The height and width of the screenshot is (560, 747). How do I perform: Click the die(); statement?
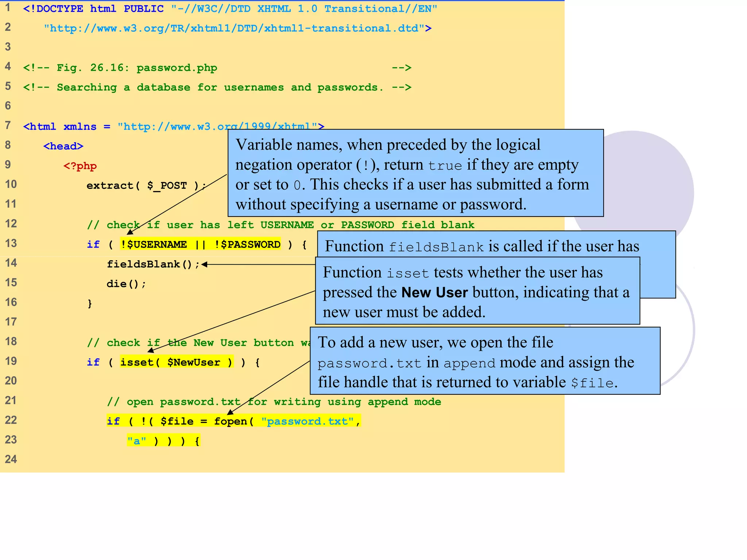(x=126, y=284)
